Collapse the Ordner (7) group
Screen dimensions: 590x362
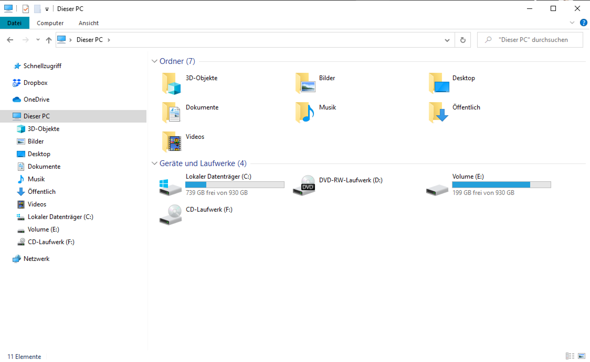(x=154, y=61)
